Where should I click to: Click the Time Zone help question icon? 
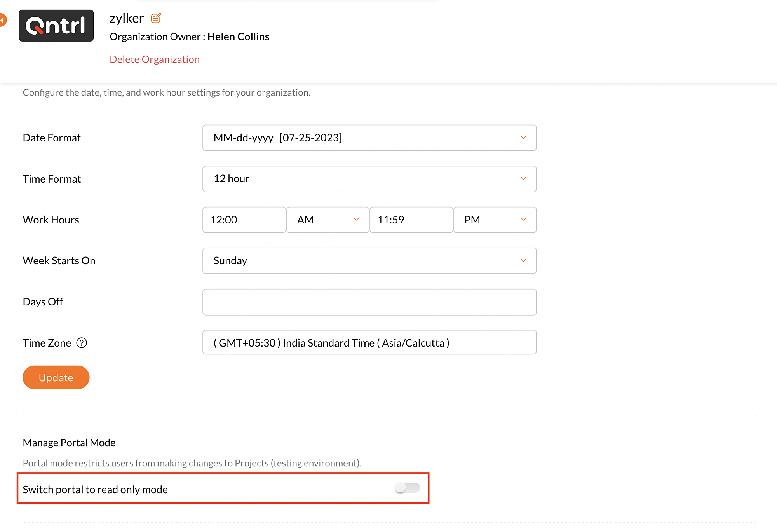(x=82, y=343)
